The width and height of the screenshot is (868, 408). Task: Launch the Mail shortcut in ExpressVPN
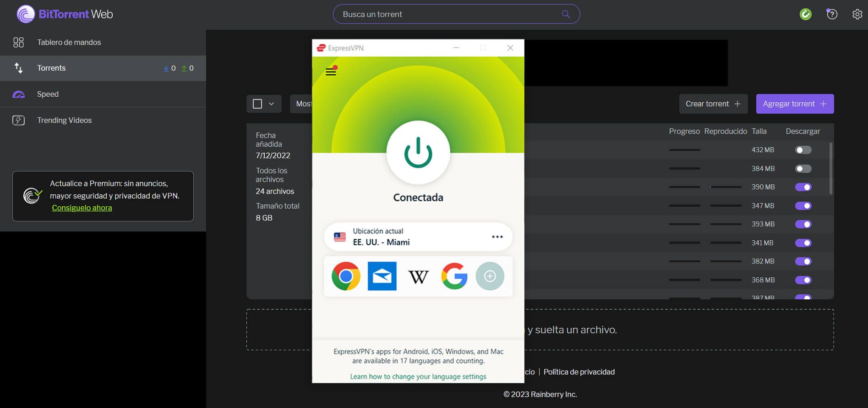tap(382, 276)
